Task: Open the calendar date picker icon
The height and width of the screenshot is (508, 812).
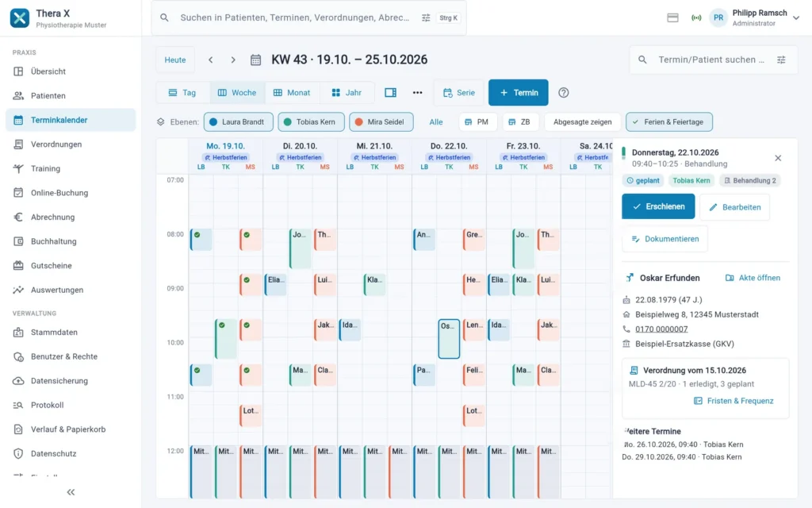Action: pyautogui.click(x=256, y=60)
